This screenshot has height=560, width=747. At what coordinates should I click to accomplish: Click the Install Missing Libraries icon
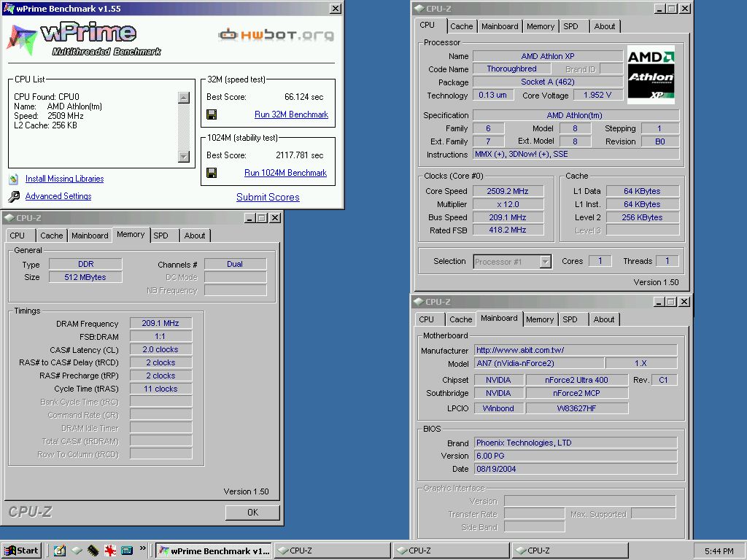tap(14, 179)
